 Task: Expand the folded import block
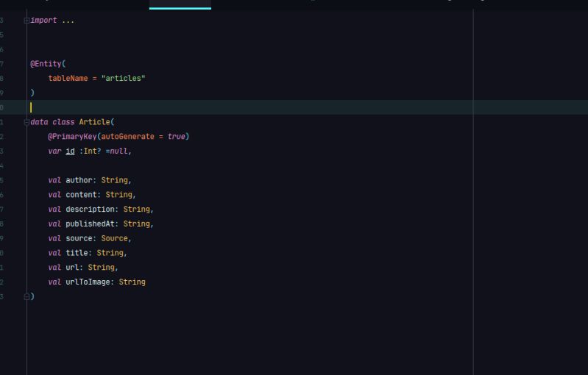coord(26,21)
